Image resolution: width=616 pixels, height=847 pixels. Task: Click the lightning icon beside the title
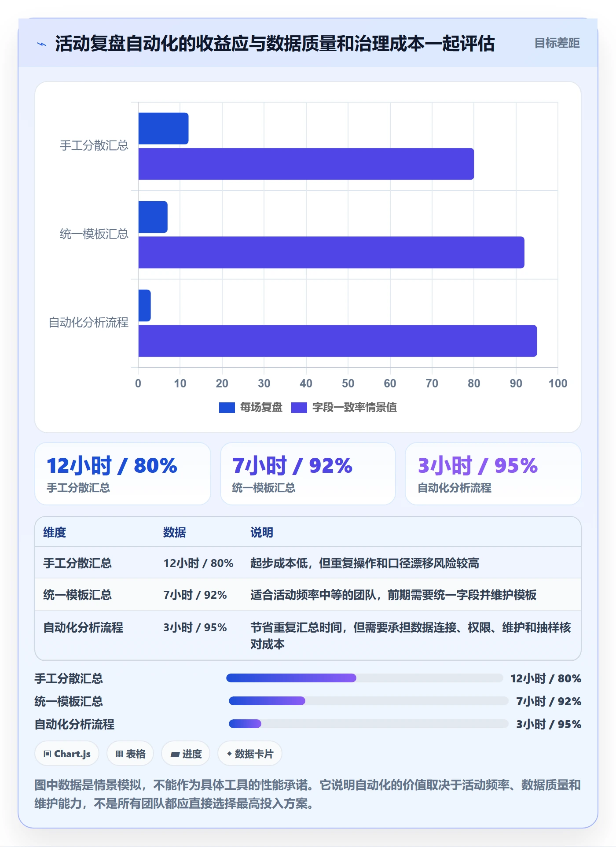click(42, 44)
